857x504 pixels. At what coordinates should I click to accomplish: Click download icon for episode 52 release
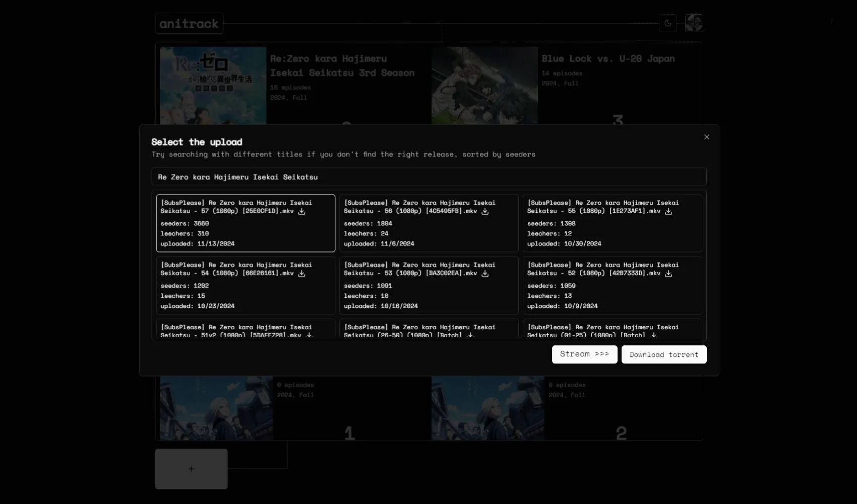pyautogui.click(x=668, y=273)
